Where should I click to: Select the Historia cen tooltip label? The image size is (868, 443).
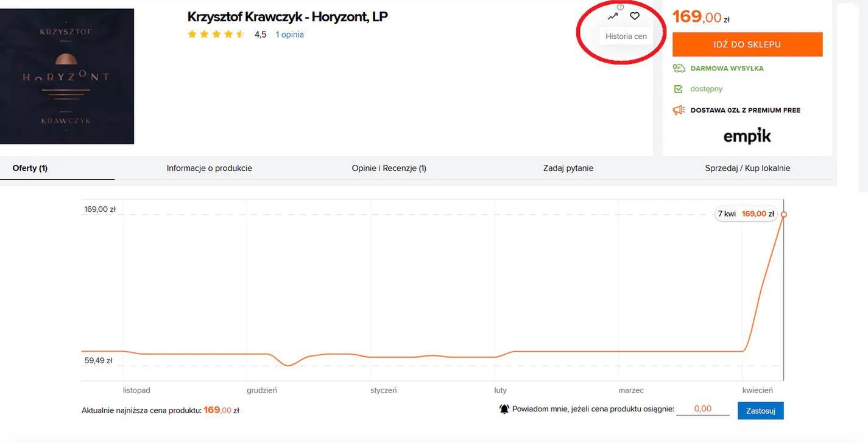point(626,36)
